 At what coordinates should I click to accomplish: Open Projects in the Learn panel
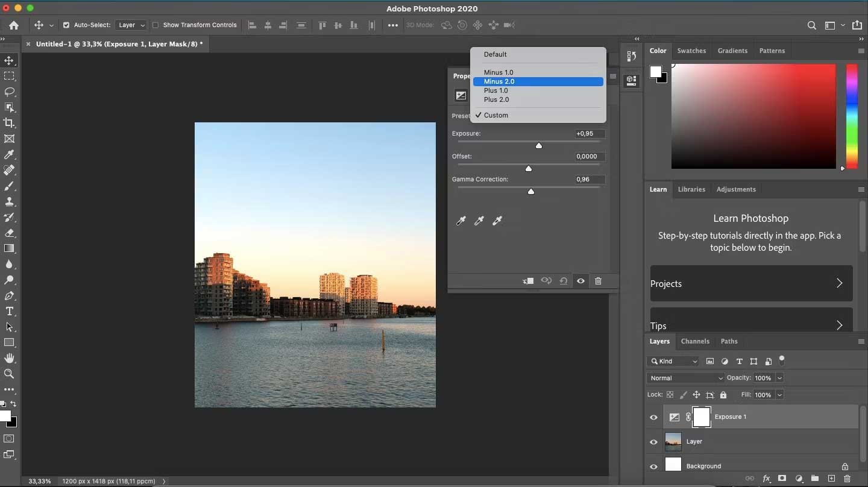pos(751,283)
